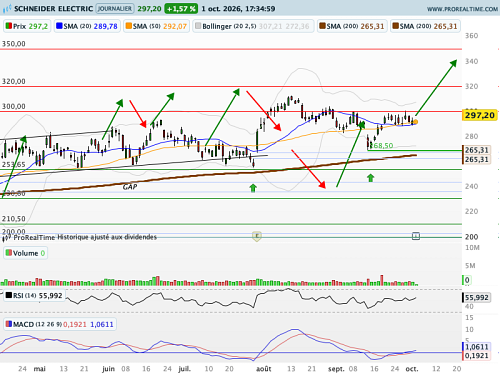Screen dimensions: 500x375
Task: Click the lower 265,31 axis tag
Action: tap(477, 160)
